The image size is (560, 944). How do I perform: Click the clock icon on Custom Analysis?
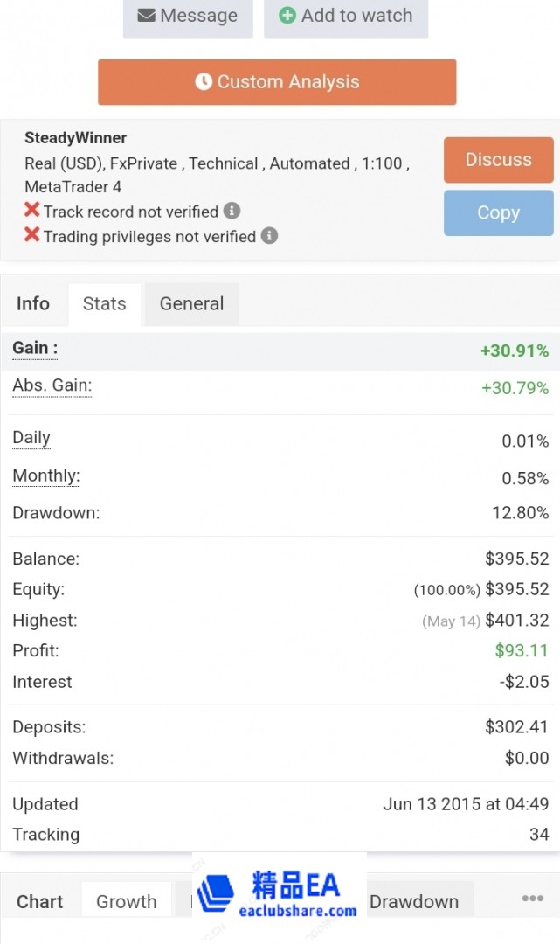(204, 81)
